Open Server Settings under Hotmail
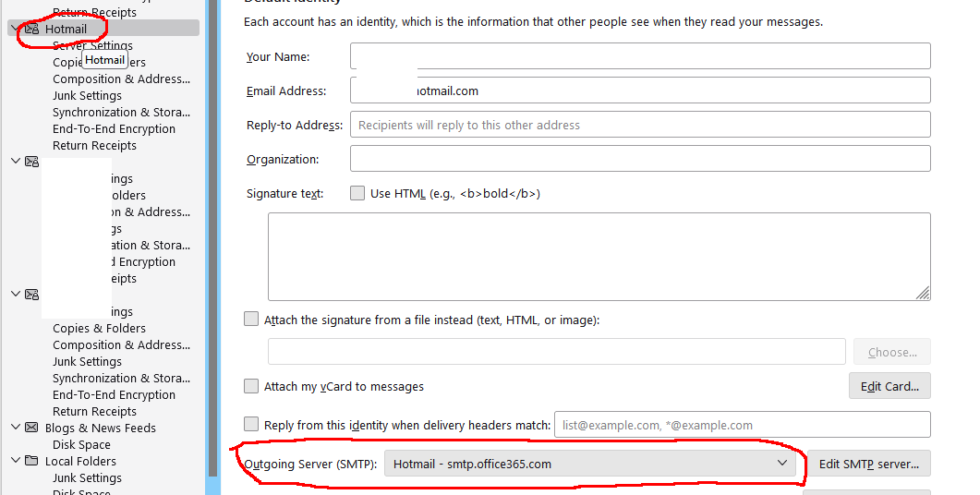 click(92, 45)
